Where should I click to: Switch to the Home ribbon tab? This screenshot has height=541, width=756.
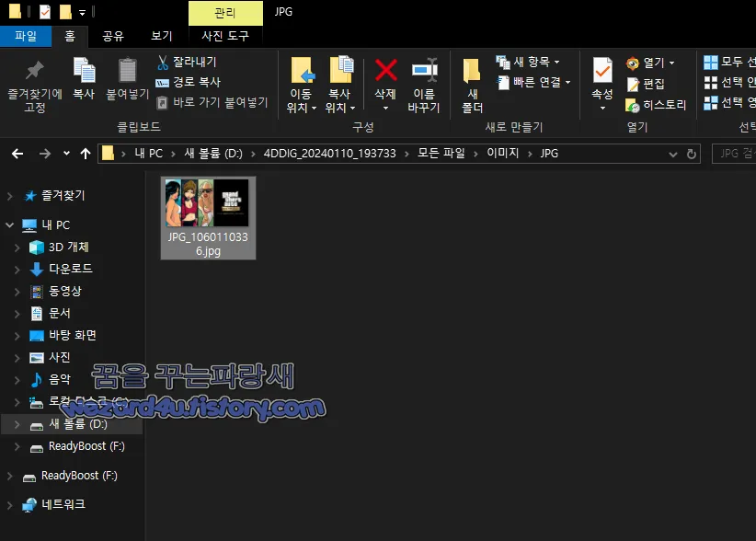pos(70,36)
